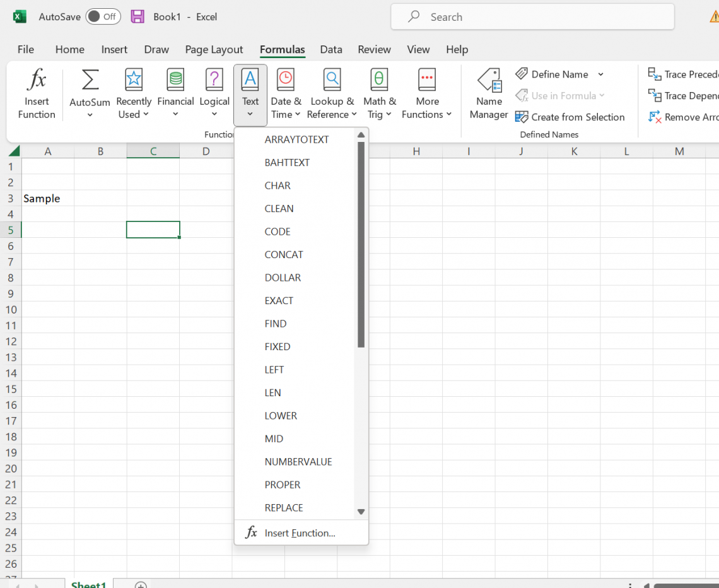Click the Insert Function fx icon

point(37,81)
